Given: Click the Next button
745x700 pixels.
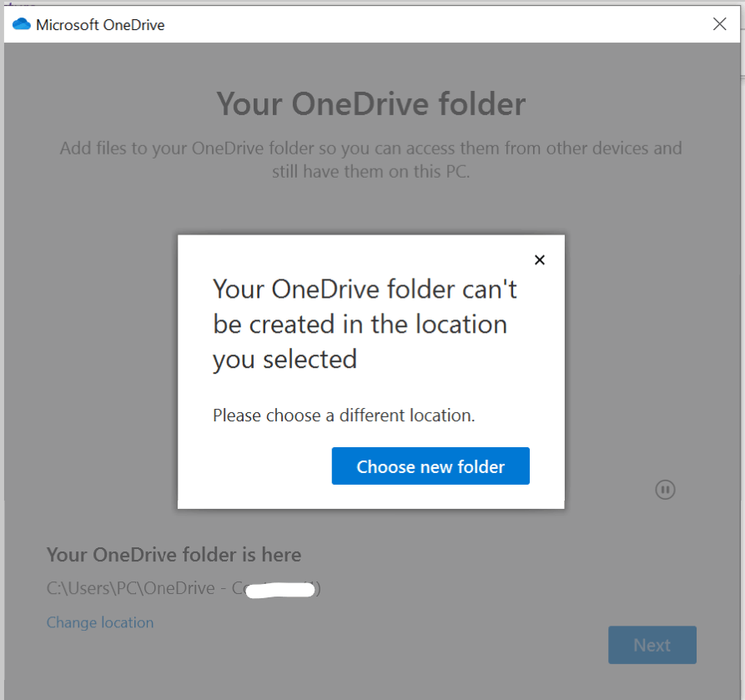Looking at the screenshot, I should (x=652, y=645).
